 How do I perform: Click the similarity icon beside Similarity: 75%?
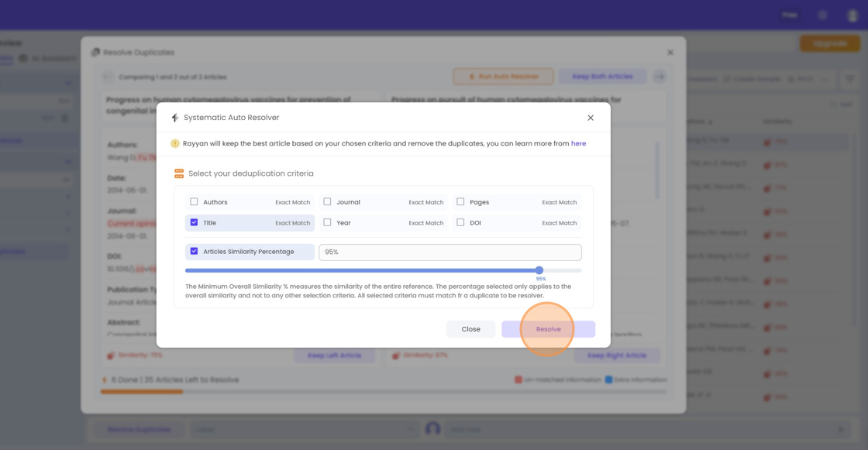(x=108, y=356)
